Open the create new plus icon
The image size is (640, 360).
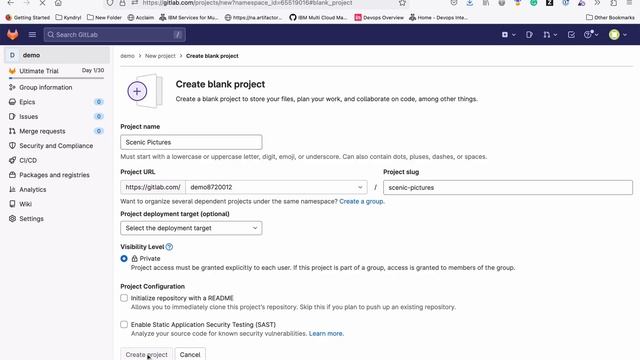coord(505,35)
